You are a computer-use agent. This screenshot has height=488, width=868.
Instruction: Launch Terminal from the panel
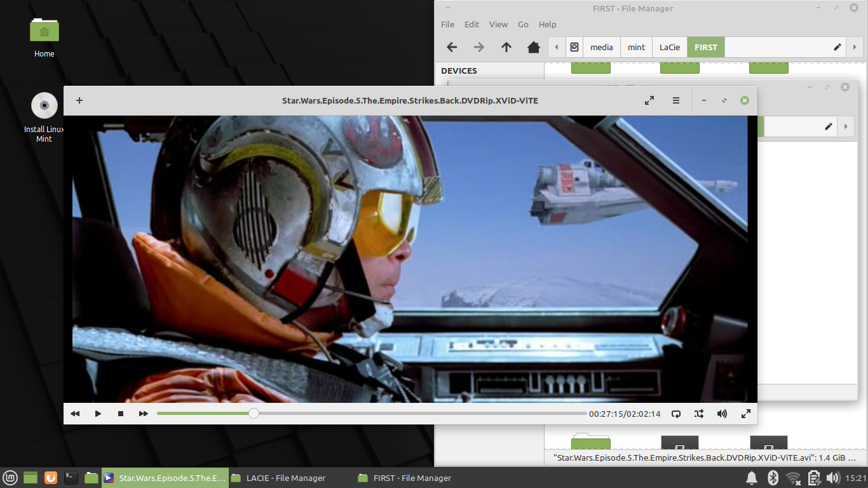tap(71, 477)
